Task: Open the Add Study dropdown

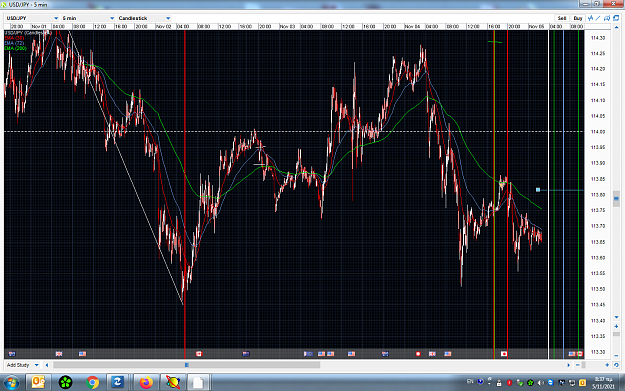Action: click(x=22, y=365)
